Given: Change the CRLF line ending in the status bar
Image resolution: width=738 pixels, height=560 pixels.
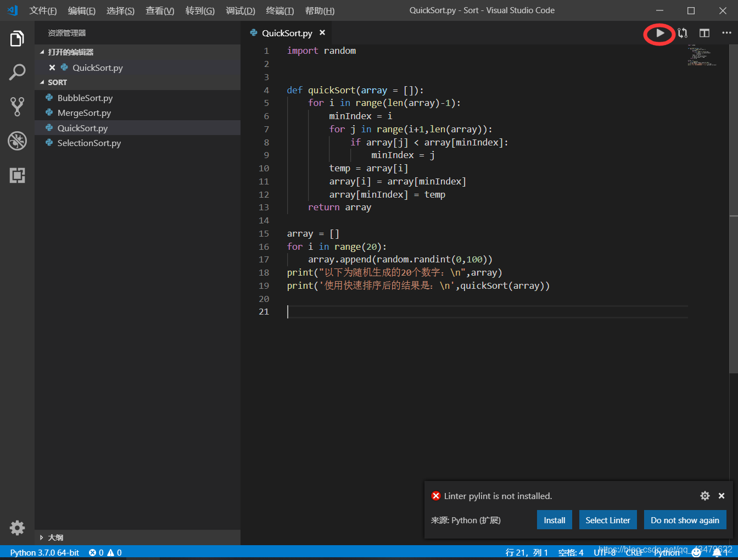Looking at the screenshot, I should pyautogui.click(x=634, y=552).
